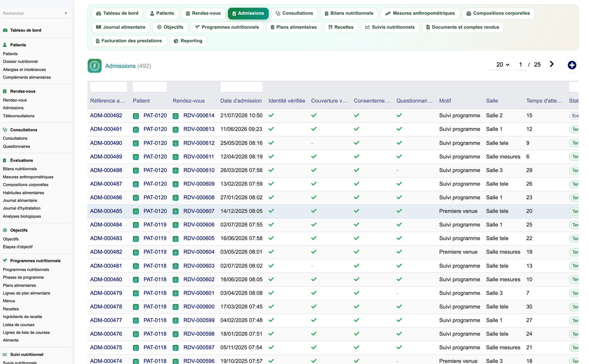This screenshot has height=364, width=589.
Task: Open Journal d'hydratation sidebar link
Action: [22, 208]
